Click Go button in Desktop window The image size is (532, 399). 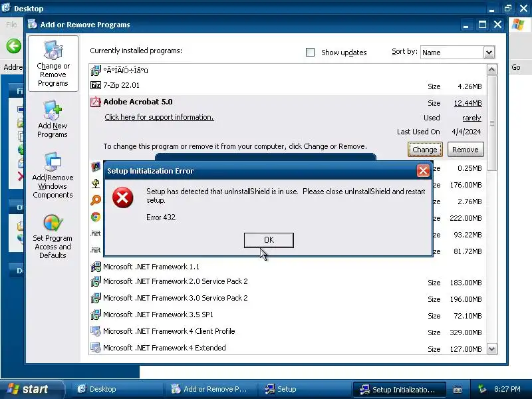point(516,67)
